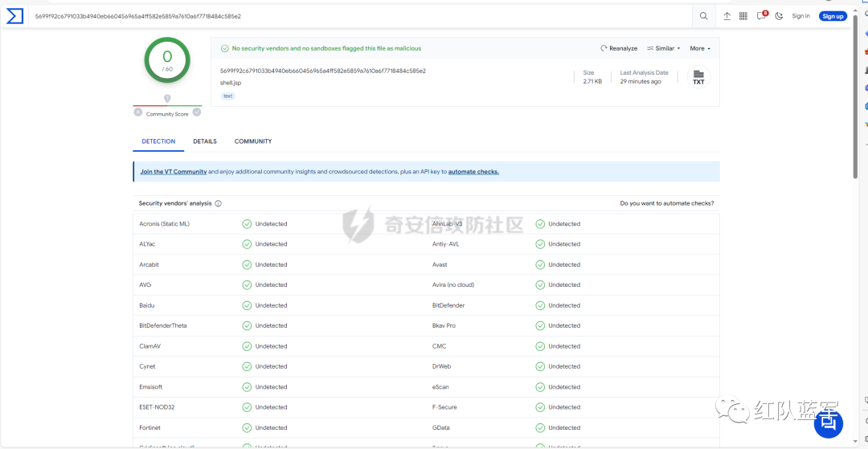Image resolution: width=868 pixels, height=449 pixels.
Task: Expand the Similar dropdown
Action: [x=664, y=49]
